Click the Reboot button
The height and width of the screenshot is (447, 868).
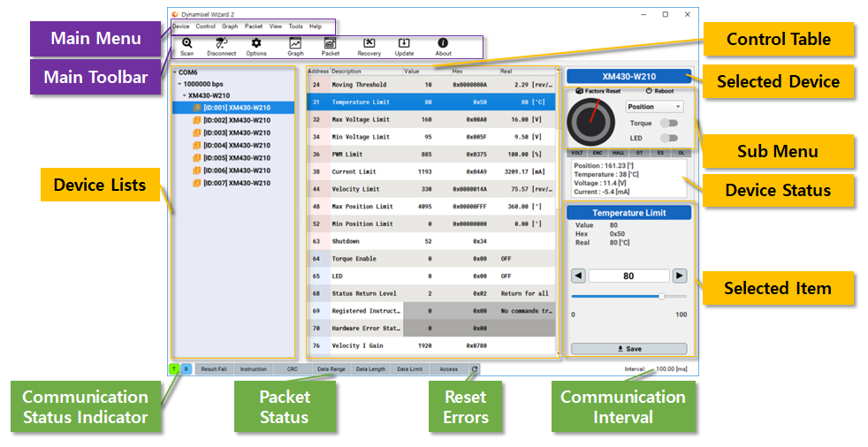660,91
